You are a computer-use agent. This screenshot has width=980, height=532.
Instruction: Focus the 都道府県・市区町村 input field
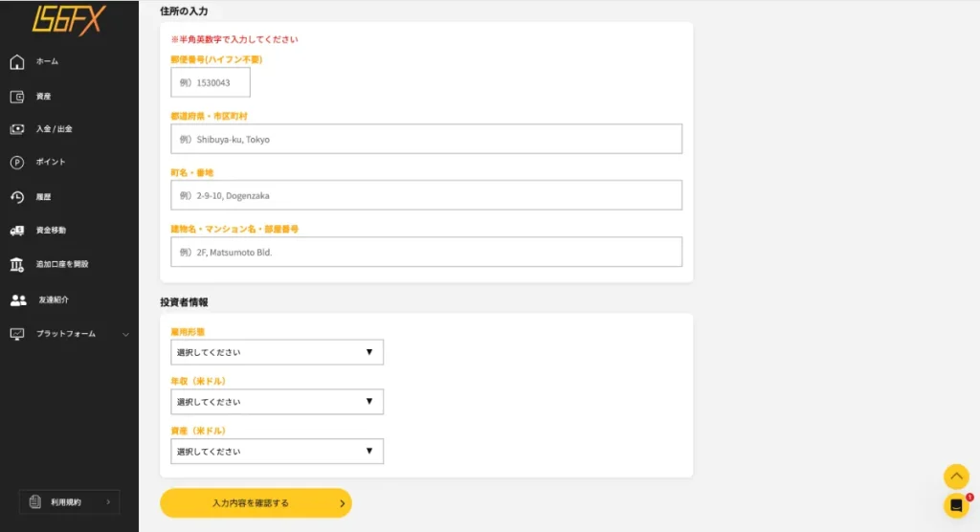(x=426, y=139)
